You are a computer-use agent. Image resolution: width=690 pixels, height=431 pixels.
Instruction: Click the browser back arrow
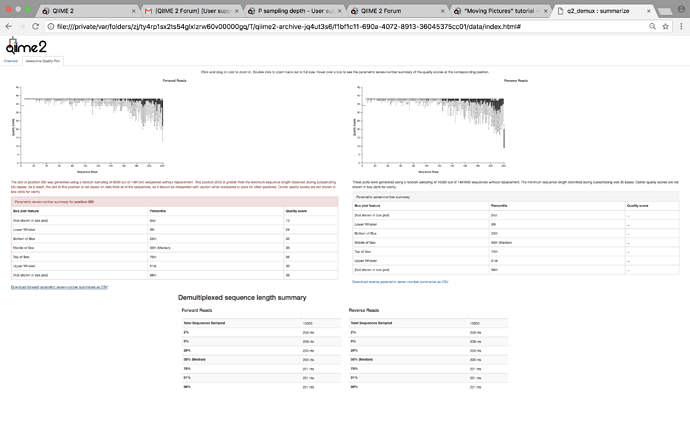pos(8,26)
